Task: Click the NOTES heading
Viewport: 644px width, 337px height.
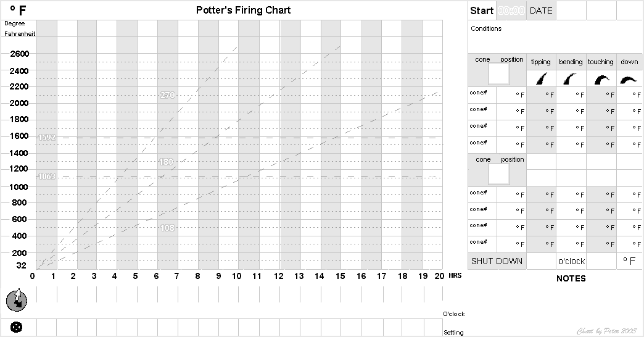Action: pyautogui.click(x=571, y=278)
